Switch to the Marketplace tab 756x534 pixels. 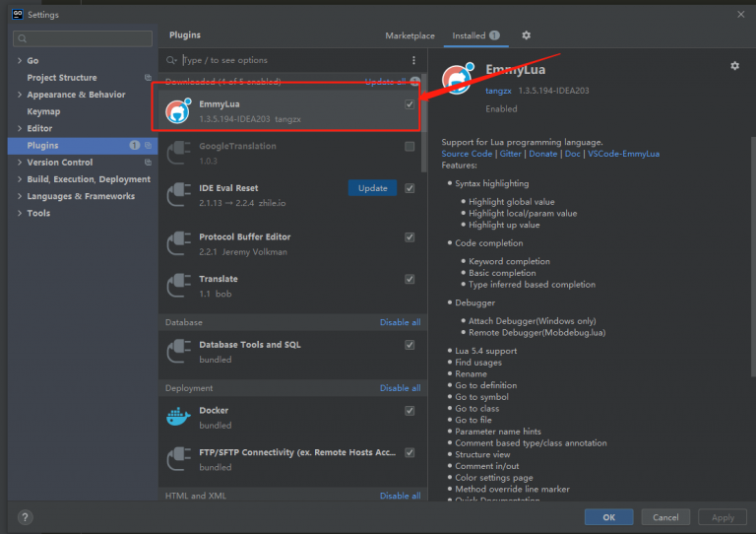(409, 35)
